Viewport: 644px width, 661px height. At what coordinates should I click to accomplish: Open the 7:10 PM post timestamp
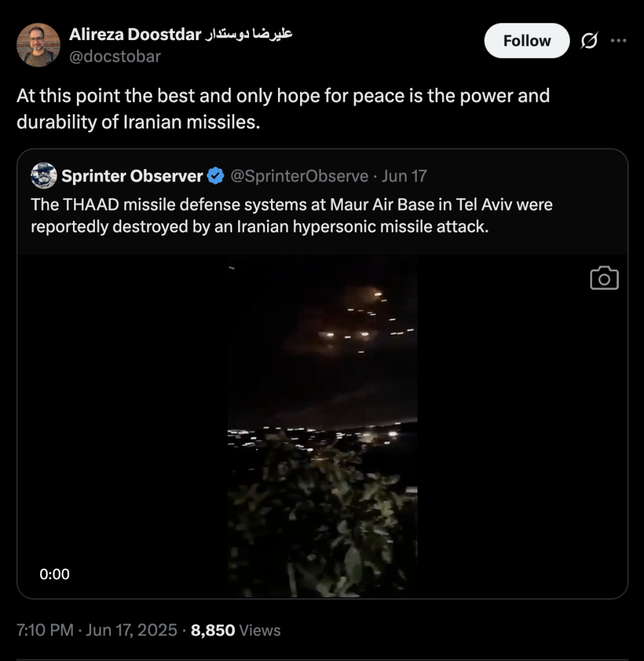click(x=45, y=630)
